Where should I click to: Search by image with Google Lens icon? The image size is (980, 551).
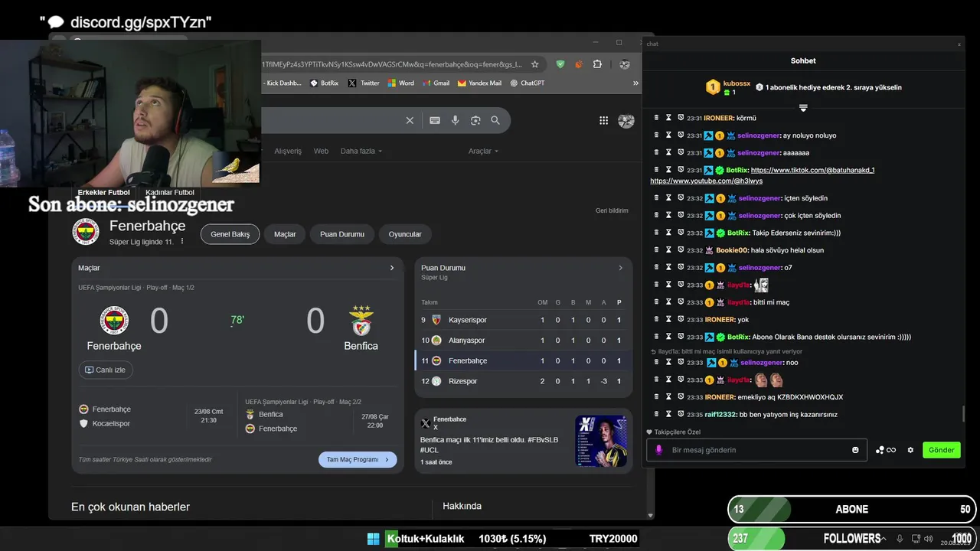(x=475, y=120)
